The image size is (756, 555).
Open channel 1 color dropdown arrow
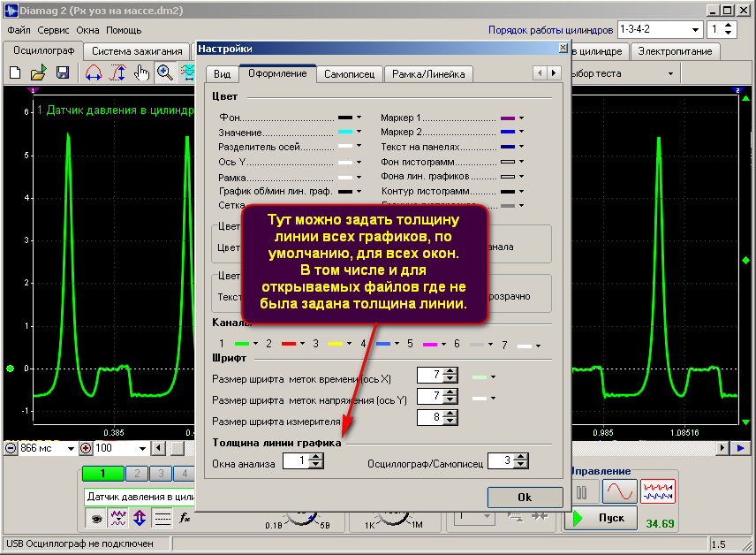(x=255, y=344)
